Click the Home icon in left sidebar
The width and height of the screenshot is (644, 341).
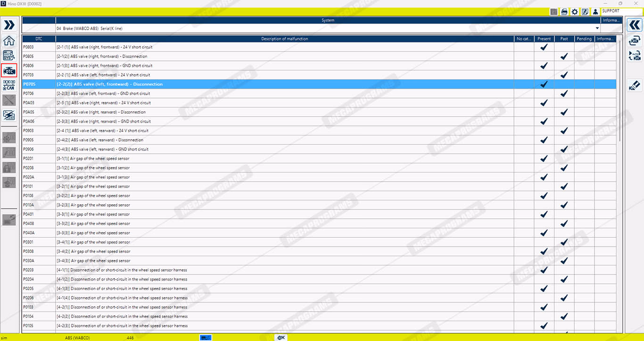coord(9,41)
